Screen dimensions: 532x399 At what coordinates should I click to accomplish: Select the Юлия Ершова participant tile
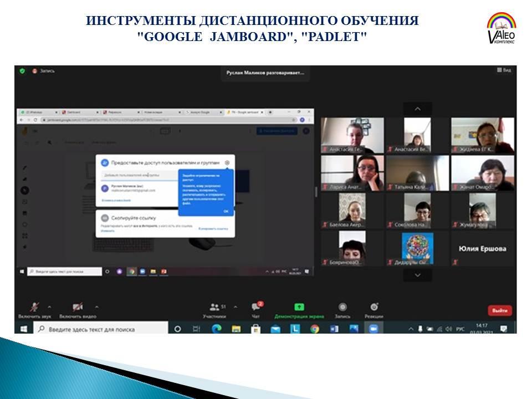pos(483,249)
